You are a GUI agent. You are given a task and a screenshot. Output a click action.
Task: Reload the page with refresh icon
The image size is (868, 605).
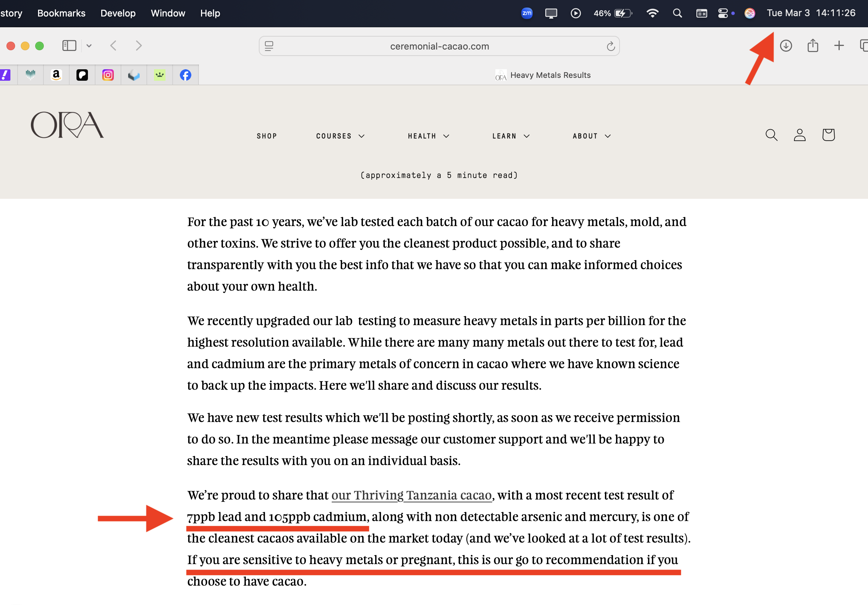pos(611,46)
